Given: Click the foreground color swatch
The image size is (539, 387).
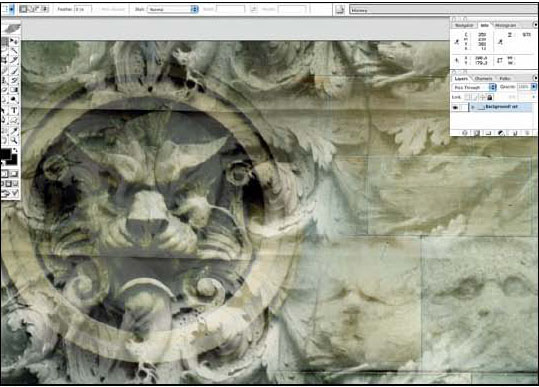Looking at the screenshot, I should pyautogui.click(x=6, y=154).
